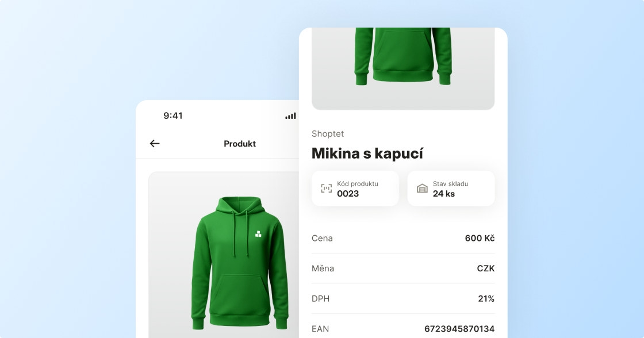The width and height of the screenshot is (644, 338).
Task: Click the barcode scan icon
Action: pyautogui.click(x=326, y=189)
